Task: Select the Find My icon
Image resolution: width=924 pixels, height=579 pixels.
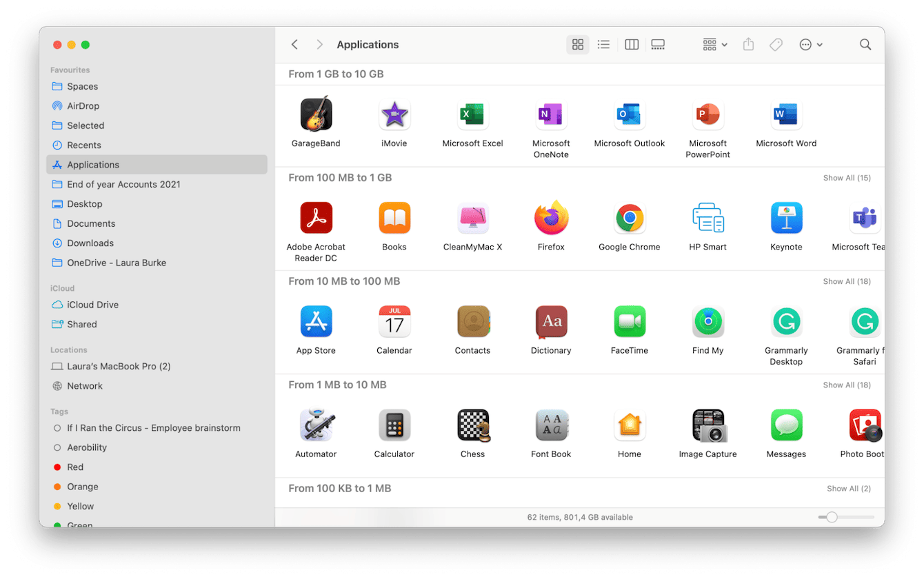Action: pos(708,321)
